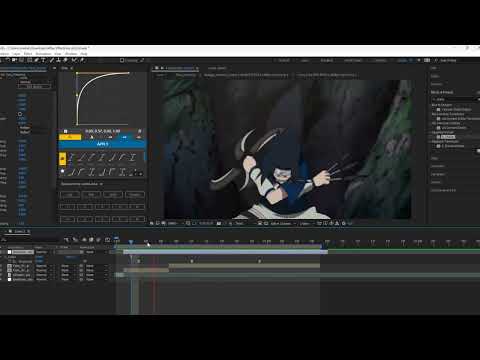Switch to the Libraries workspace
This screenshot has width=480, height=360.
[380, 60]
